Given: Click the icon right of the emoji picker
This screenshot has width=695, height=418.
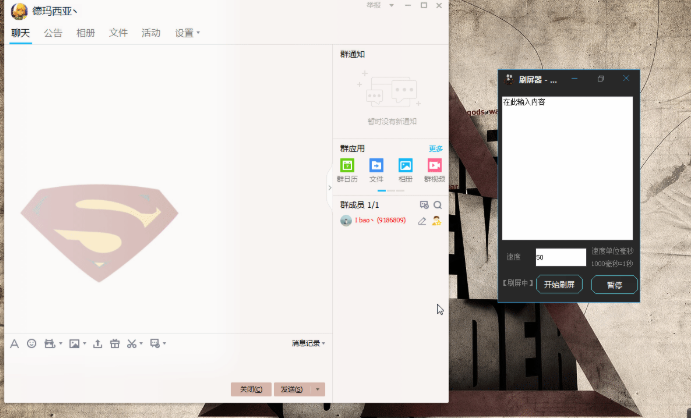Looking at the screenshot, I should click(50, 344).
